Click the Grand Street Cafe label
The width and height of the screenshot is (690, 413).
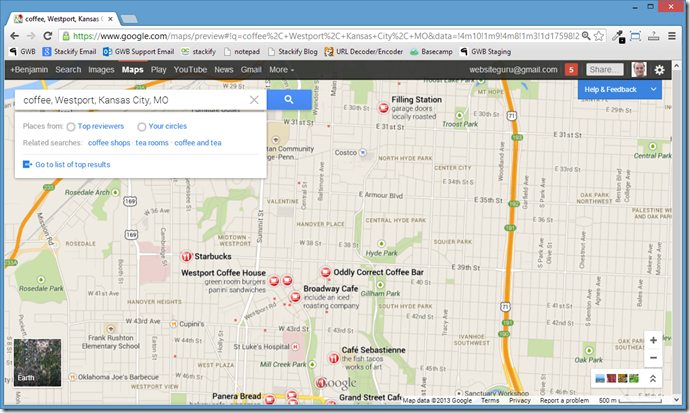click(370, 397)
